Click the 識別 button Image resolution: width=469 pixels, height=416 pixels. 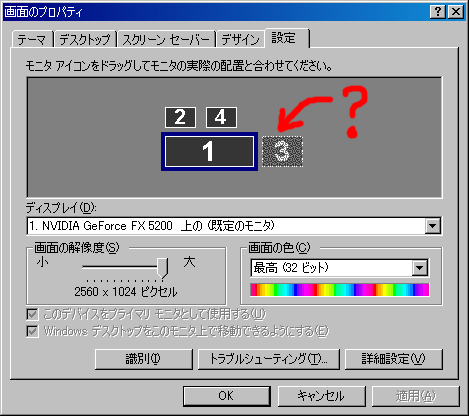tap(144, 359)
